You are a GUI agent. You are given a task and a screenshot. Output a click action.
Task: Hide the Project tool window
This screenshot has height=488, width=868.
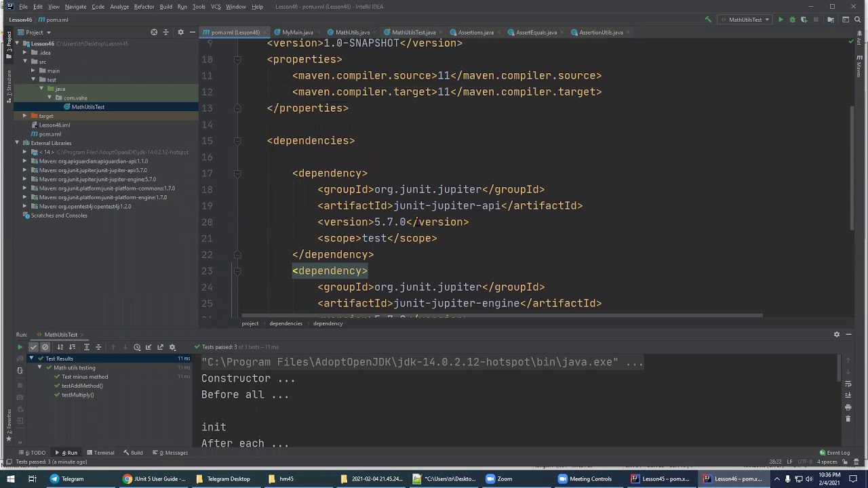pyautogui.click(x=193, y=32)
